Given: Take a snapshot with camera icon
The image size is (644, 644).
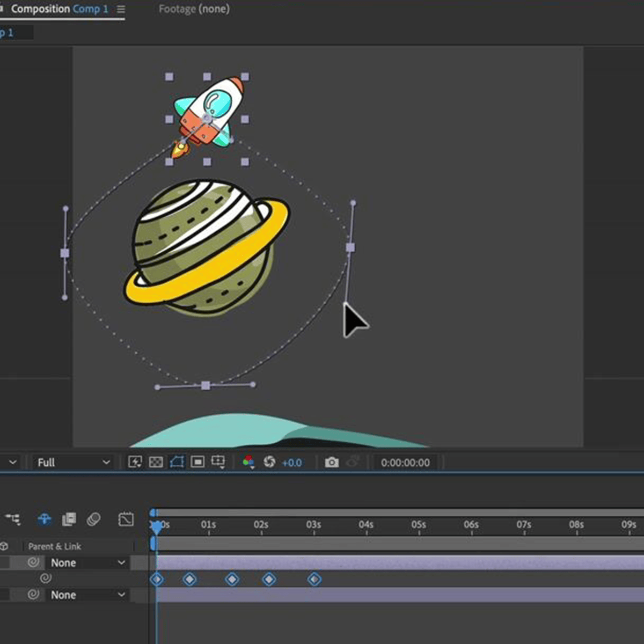Looking at the screenshot, I should click(x=332, y=462).
